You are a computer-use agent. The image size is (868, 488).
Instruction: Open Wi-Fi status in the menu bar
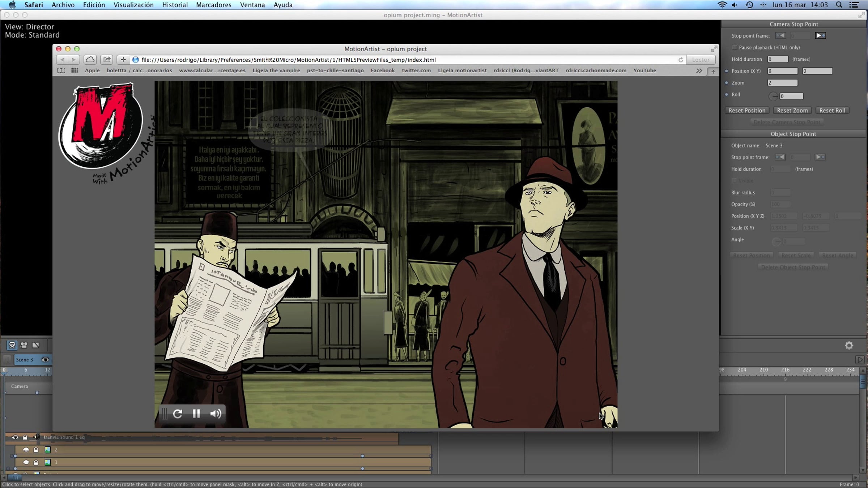[x=722, y=5]
